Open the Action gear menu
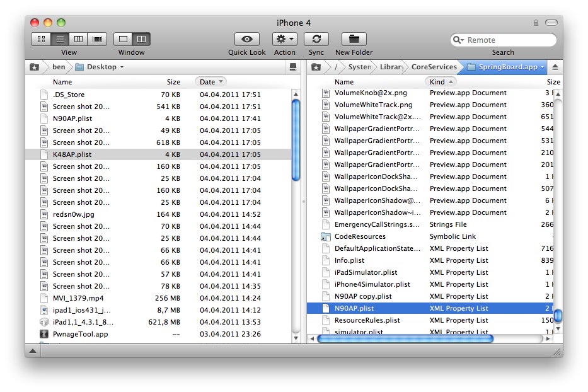 [285, 39]
